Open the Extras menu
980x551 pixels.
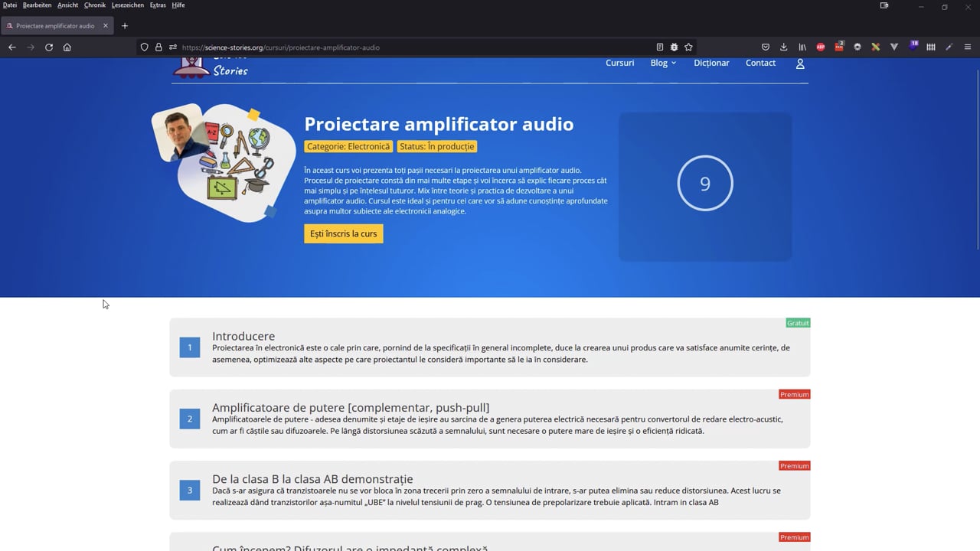pos(158,5)
